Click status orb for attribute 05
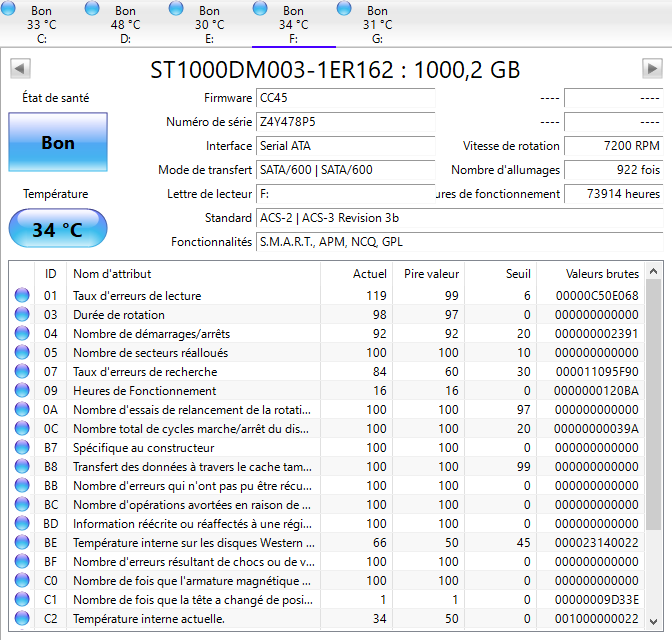This screenshot has width=672, height=640. coord(22,352)
